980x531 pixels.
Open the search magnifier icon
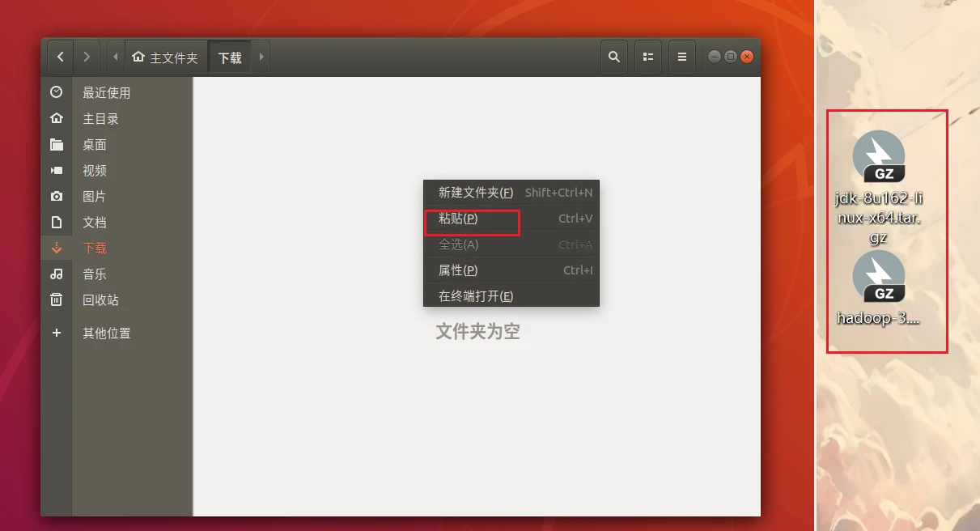614,57
